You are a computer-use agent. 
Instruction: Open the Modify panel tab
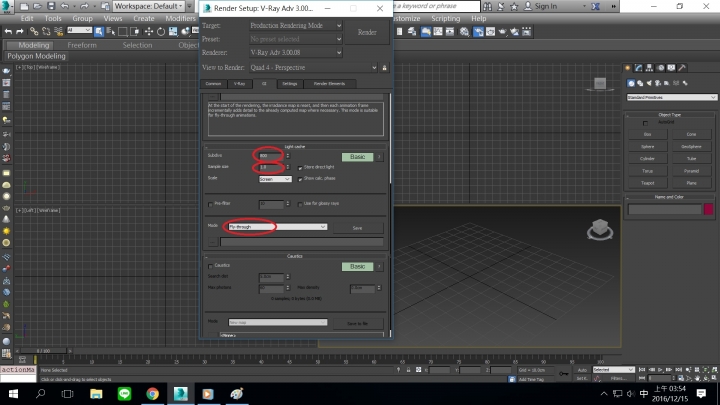click(x=639, y=68)
